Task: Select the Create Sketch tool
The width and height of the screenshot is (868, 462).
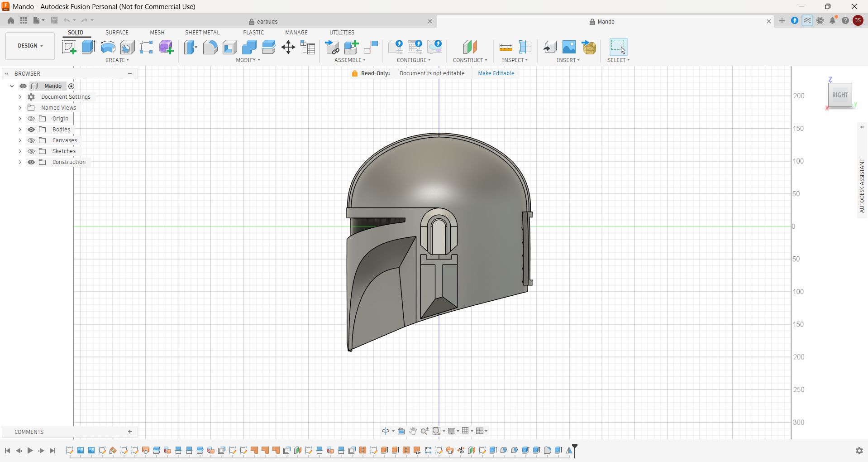Action: [x=69, y=47]
